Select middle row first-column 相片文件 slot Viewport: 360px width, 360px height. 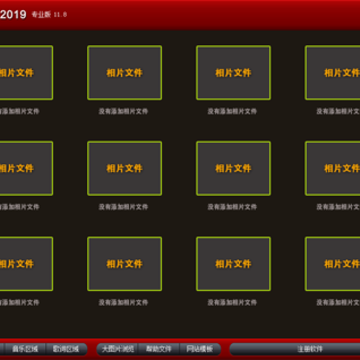click(26, 168)
